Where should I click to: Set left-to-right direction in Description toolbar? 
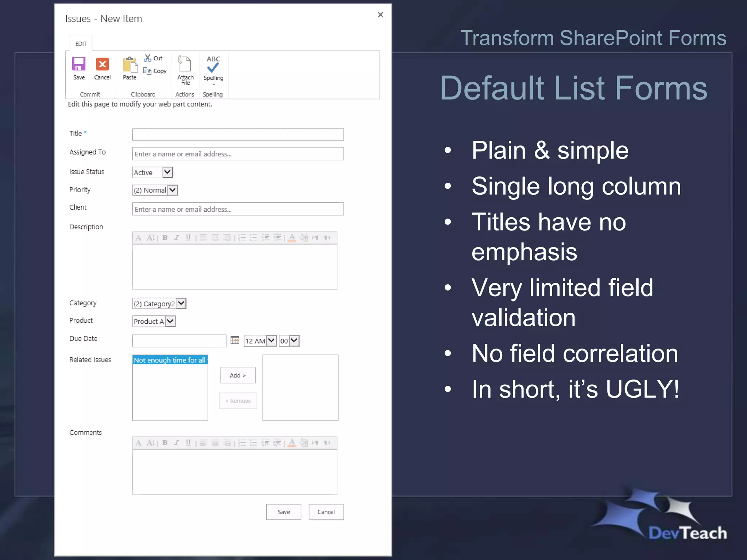[x=315, y=238]
